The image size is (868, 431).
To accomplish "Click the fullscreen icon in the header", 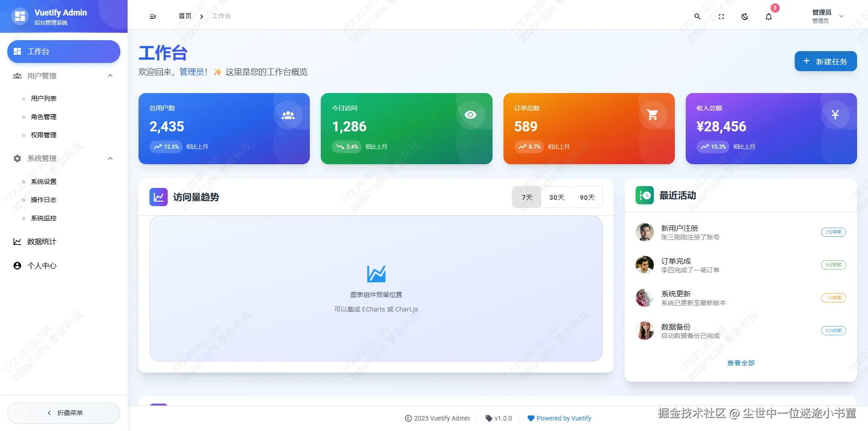I will click(x=720, y=16).
